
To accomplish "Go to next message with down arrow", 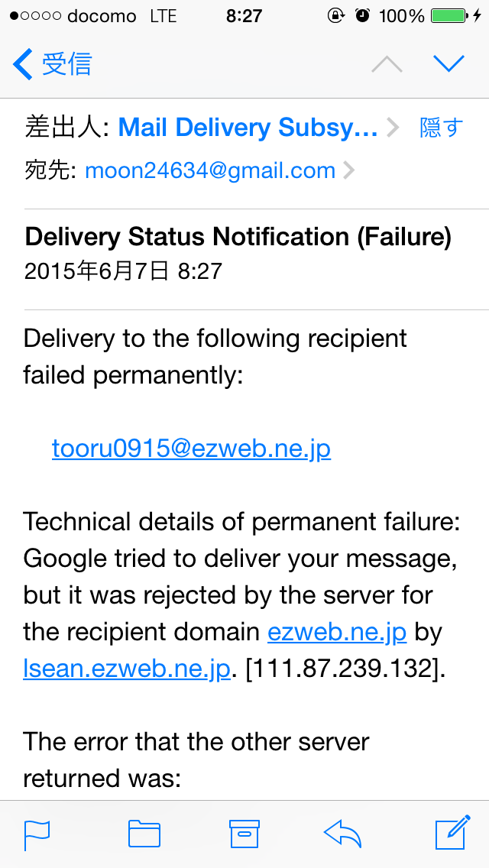I will coord(449,64).
